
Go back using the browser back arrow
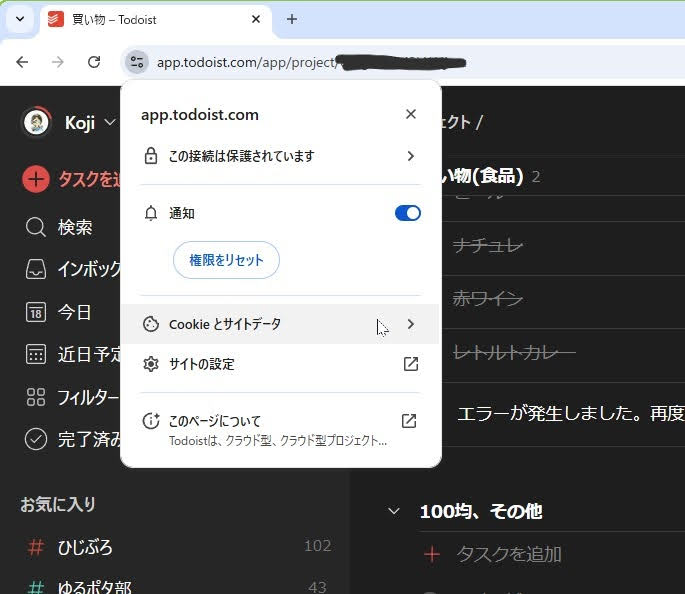22,62
